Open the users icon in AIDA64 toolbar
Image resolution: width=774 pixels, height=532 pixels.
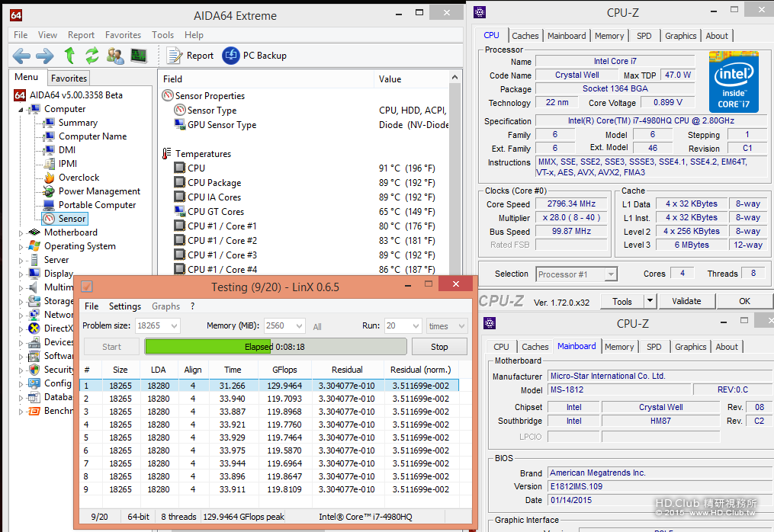point(115,56)
